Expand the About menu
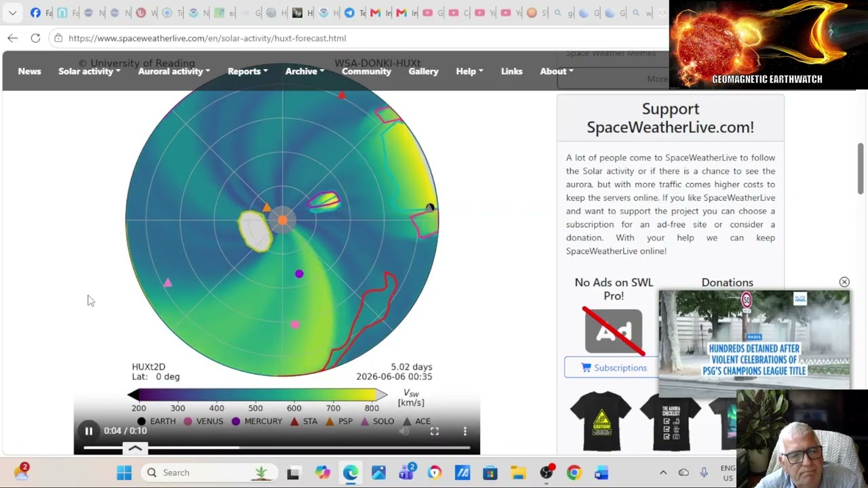This screenshot has height=488, width=868. click(557, 71)
